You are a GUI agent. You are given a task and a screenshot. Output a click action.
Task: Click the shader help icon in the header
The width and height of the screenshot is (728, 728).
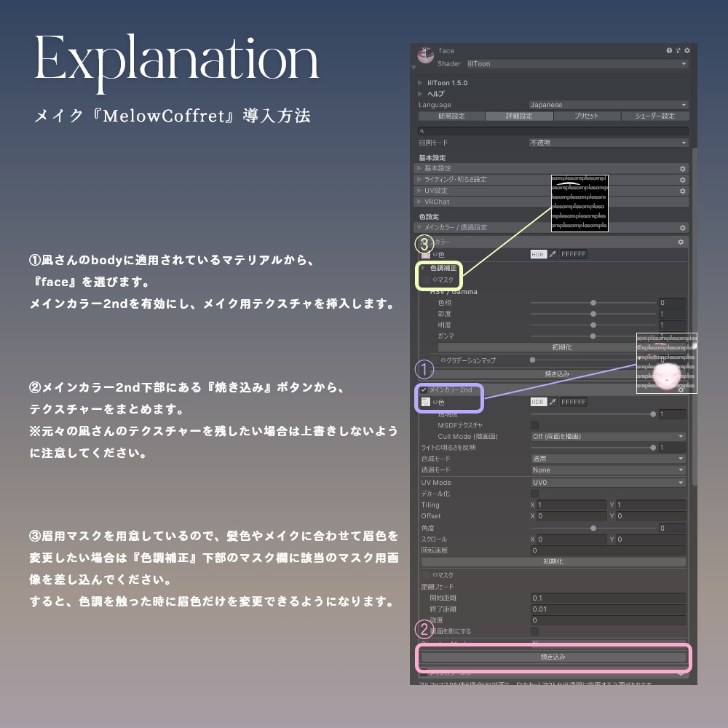(x=669, y=51)
